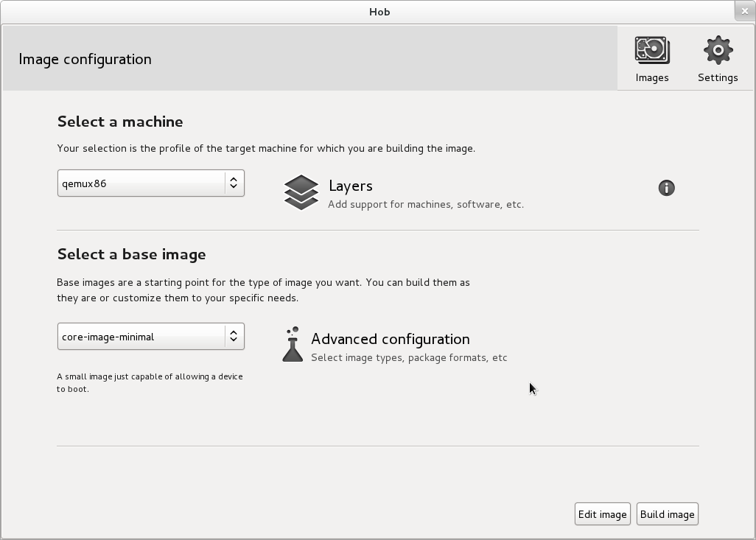Click the Images label in toolbar
Image resolution: width=756 pixels, height=540 pixels.
click(652, 77)
